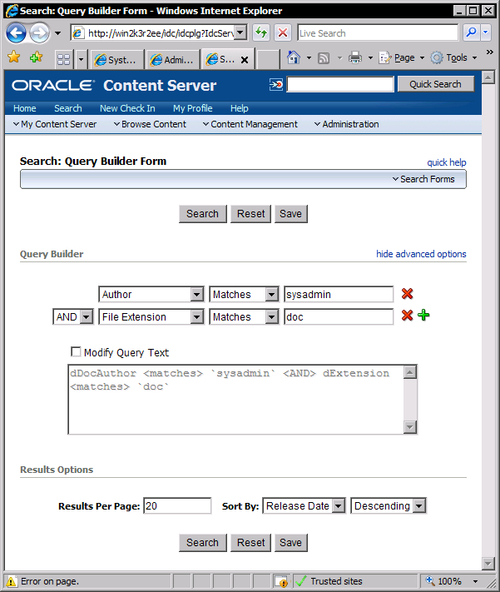Expand the Search Forms menu

(x=423, y=179)
